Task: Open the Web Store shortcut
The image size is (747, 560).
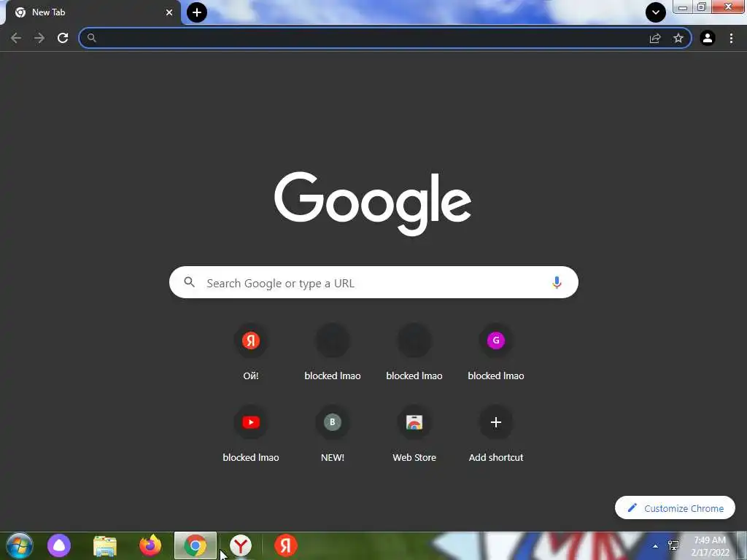Action: tap(414, 434)
